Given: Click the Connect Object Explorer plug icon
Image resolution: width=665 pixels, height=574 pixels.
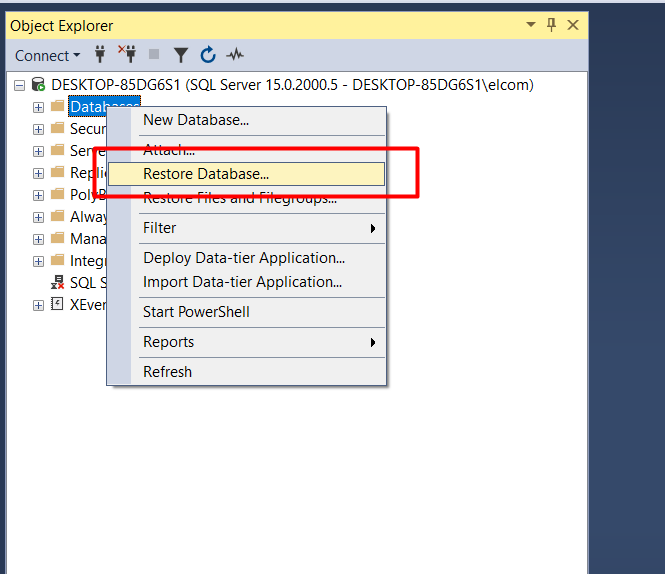Looking at the screenshot, I should coord(100,55).
